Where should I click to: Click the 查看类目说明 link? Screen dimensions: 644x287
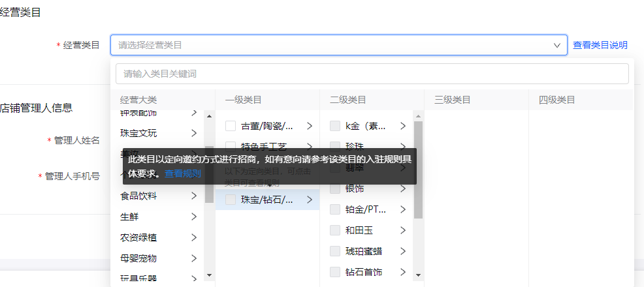pyautogui.click(x=600, y=45)
